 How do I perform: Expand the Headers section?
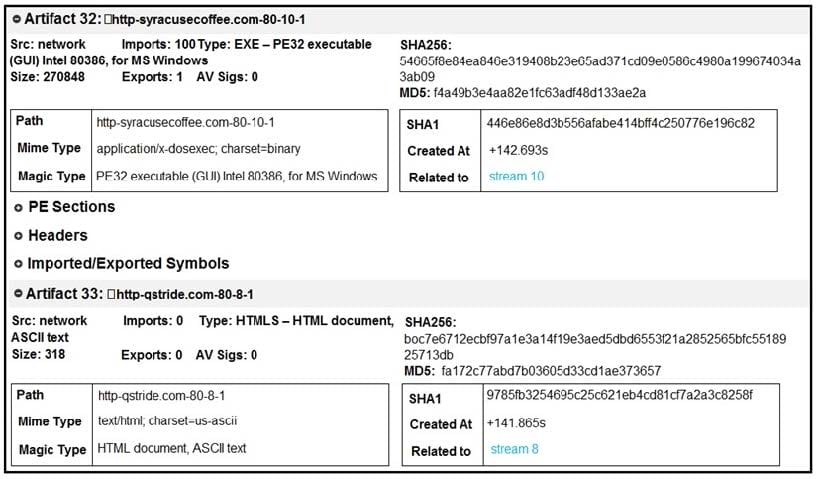point(19,236)
